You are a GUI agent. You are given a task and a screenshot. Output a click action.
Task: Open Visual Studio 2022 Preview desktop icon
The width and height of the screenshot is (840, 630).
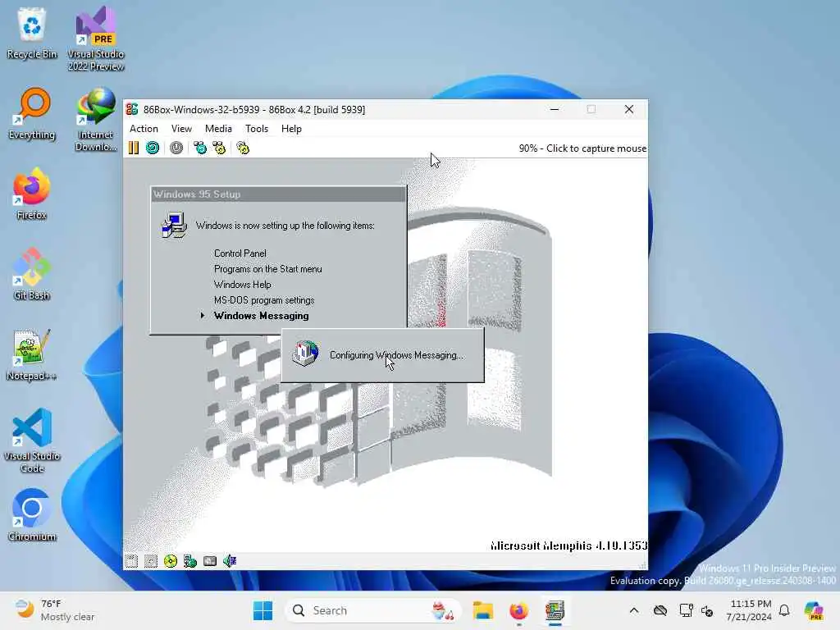click(x=96, y=39)
